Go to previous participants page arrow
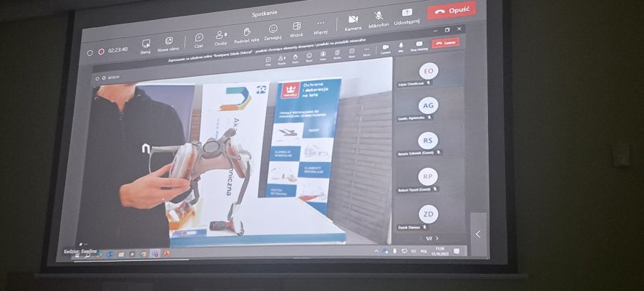The height and width of the screenshot is (291, 644). [421, 238]
